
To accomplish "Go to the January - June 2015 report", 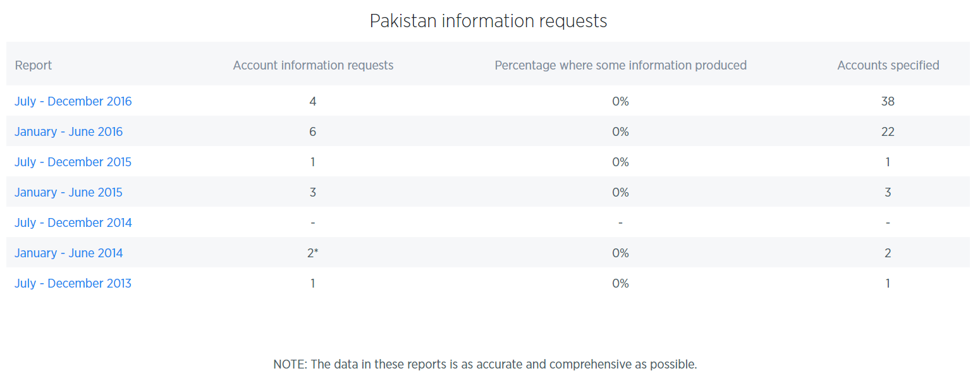I will (x=69, y=192).
